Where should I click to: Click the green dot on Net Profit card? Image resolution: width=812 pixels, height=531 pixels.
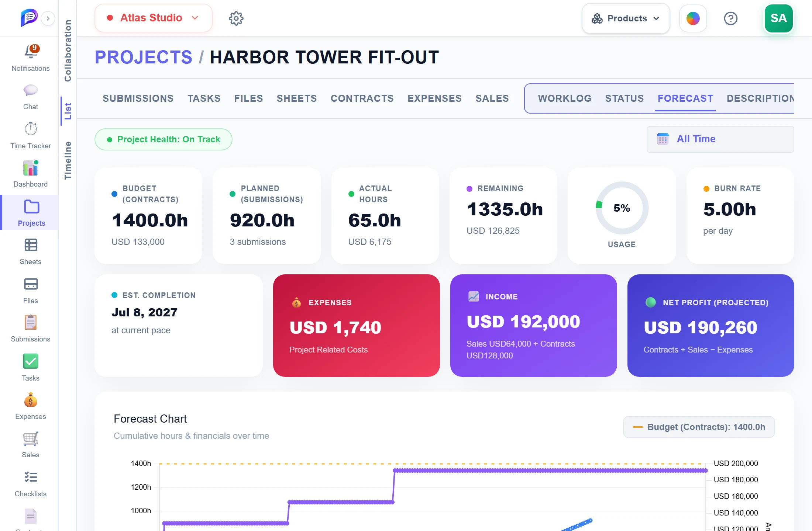pyautogui.click(x=651, y=302)
